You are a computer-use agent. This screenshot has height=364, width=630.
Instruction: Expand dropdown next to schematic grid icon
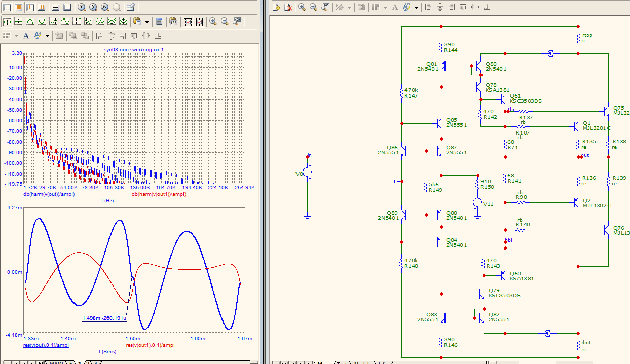385,8
